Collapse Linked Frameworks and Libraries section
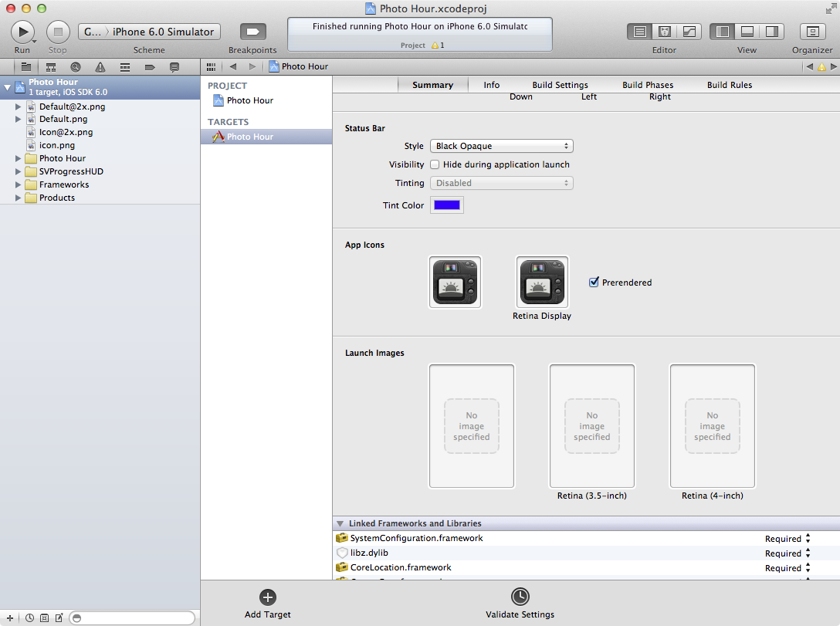Image resolution: width=840 pixels, height=626 pixels. pyautogui.click(x=340, y=523)
